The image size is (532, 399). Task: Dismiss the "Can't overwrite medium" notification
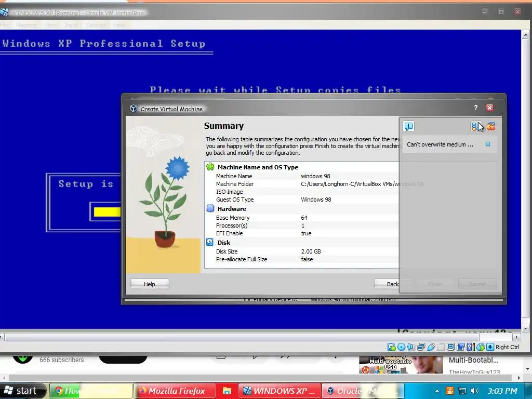tap(487, 144)
